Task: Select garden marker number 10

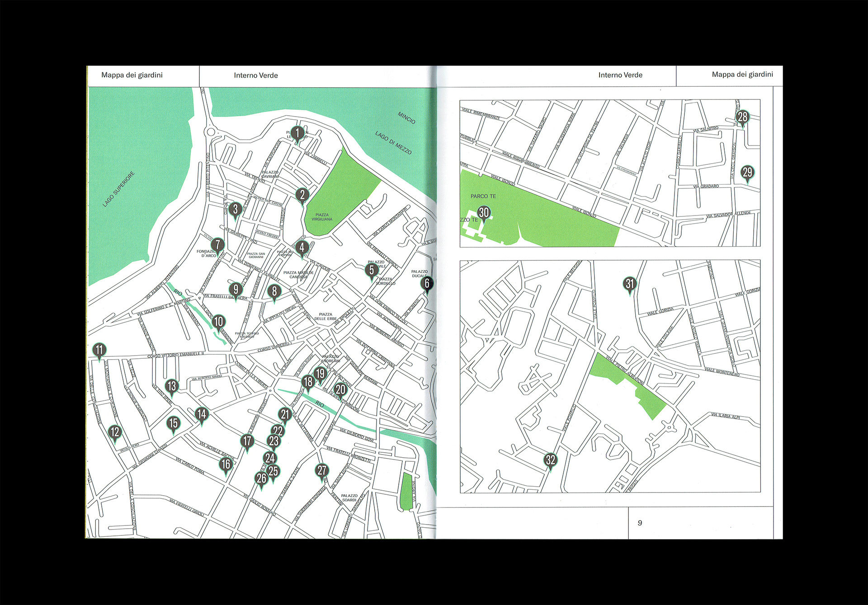Action: coord(218,322)
